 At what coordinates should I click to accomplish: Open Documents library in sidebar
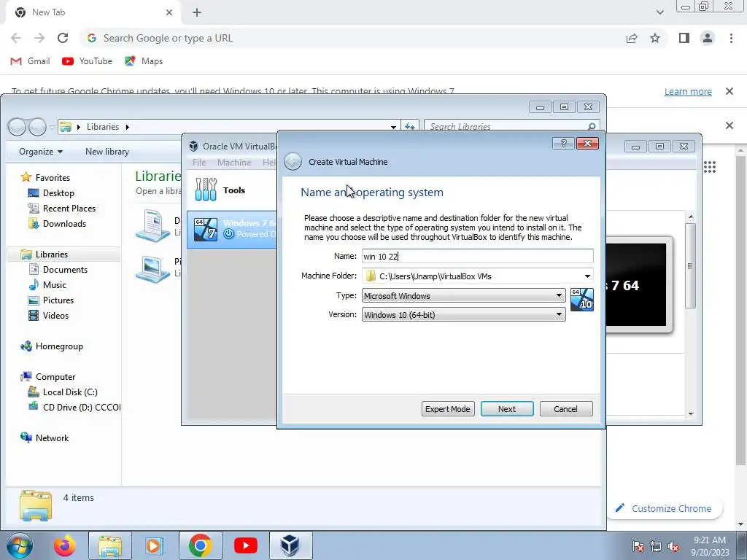point(65,270)
